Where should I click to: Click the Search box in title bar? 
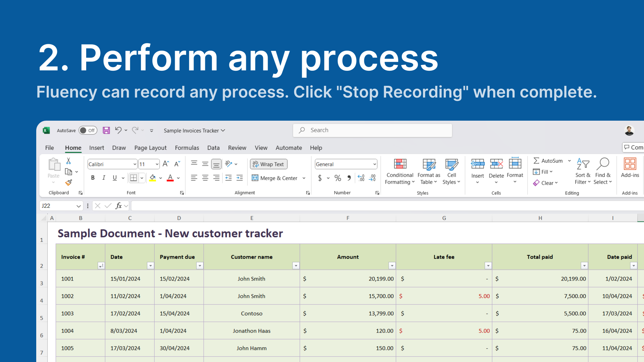click(x=372, y=130)
